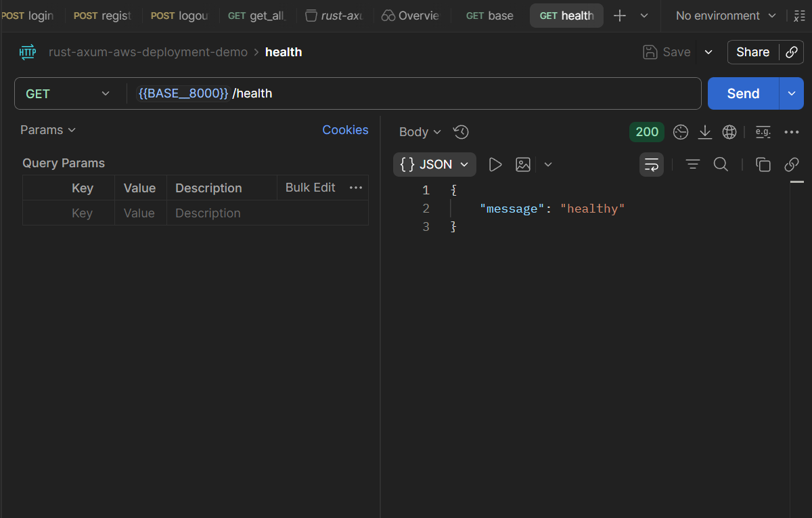Click the 200 status badge
The width and height of the screenshot is (812, 518).
647,132
